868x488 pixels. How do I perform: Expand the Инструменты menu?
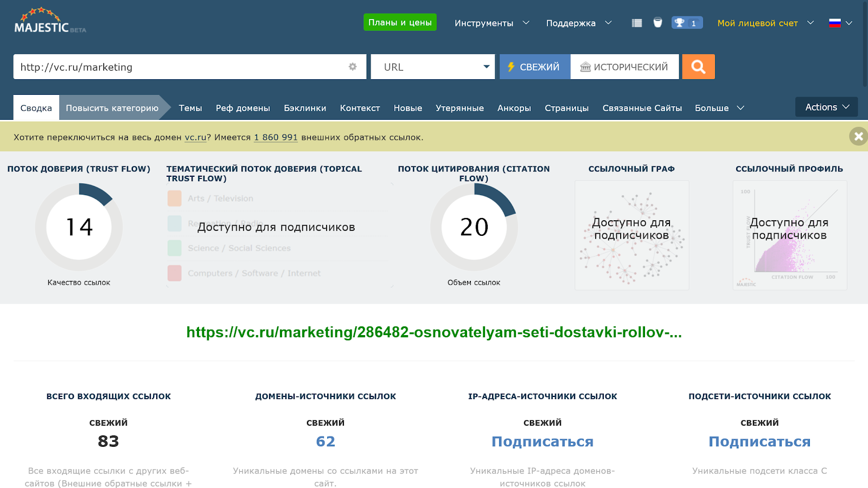(492, 23)
